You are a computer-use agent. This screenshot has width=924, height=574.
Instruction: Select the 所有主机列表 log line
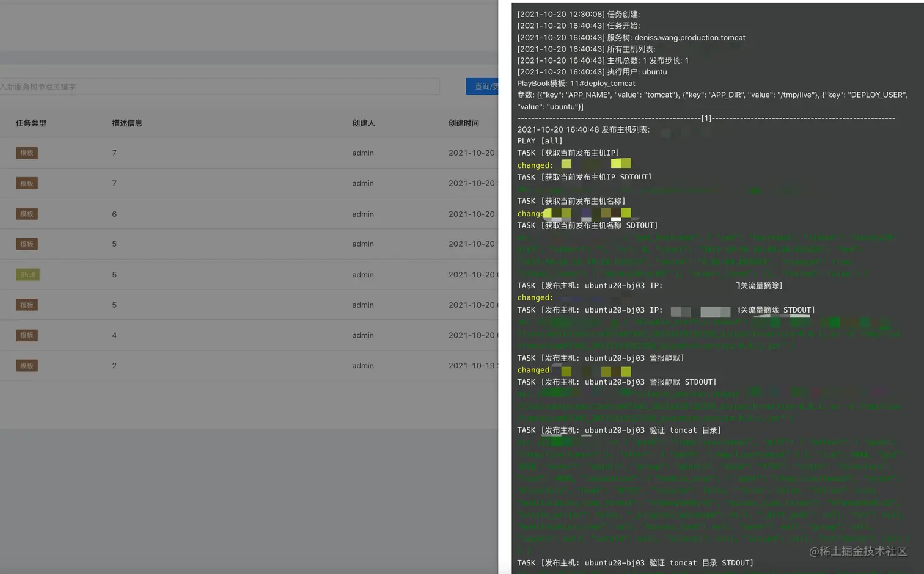point(587,49)
